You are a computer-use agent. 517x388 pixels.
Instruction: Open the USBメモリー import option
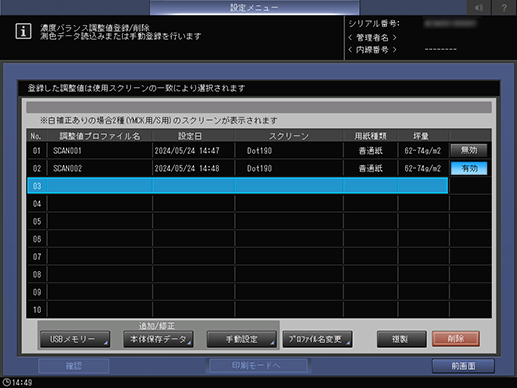click(75, 339)
